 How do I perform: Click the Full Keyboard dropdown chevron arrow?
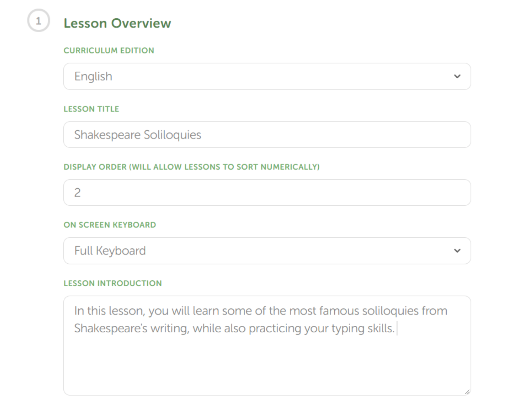point(457,251)
